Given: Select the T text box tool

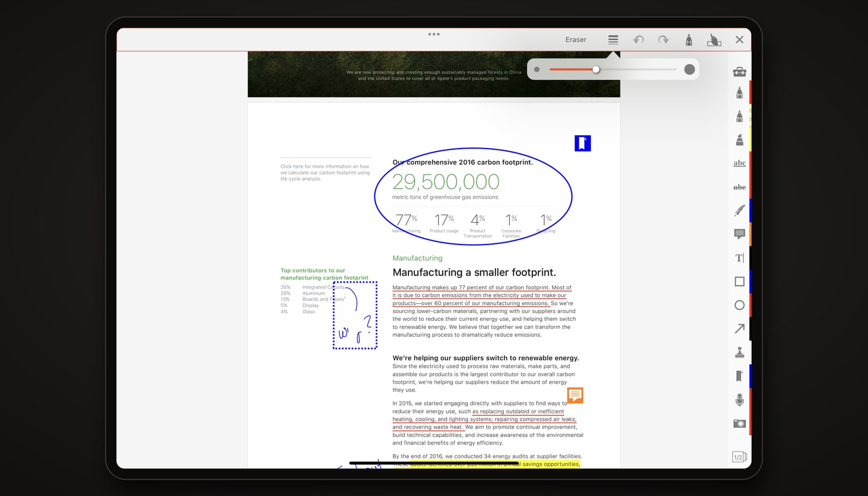Looking at the screenshot, I should point(740,258).
